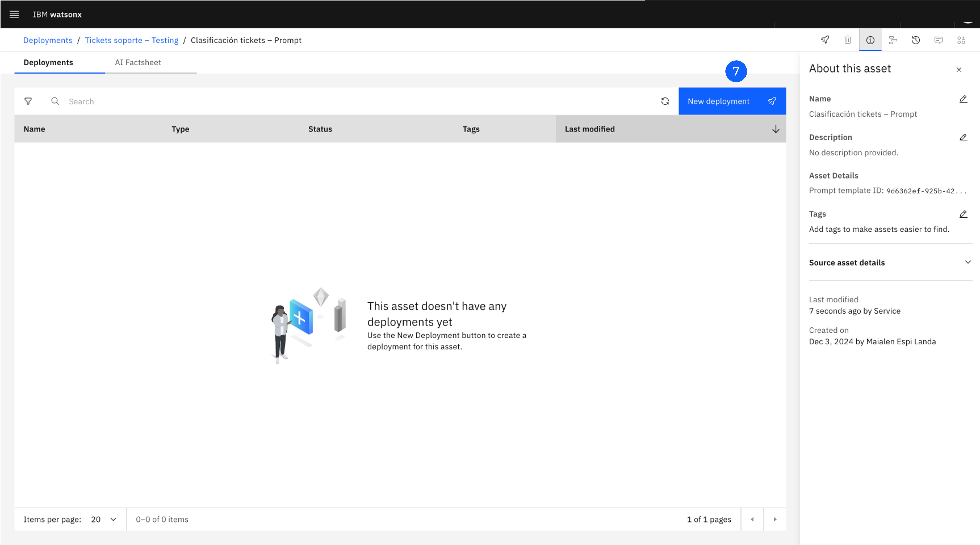Screen dimensions: 980x545
Task: Go to the next page arrow
Action: (x=775, y=519)
